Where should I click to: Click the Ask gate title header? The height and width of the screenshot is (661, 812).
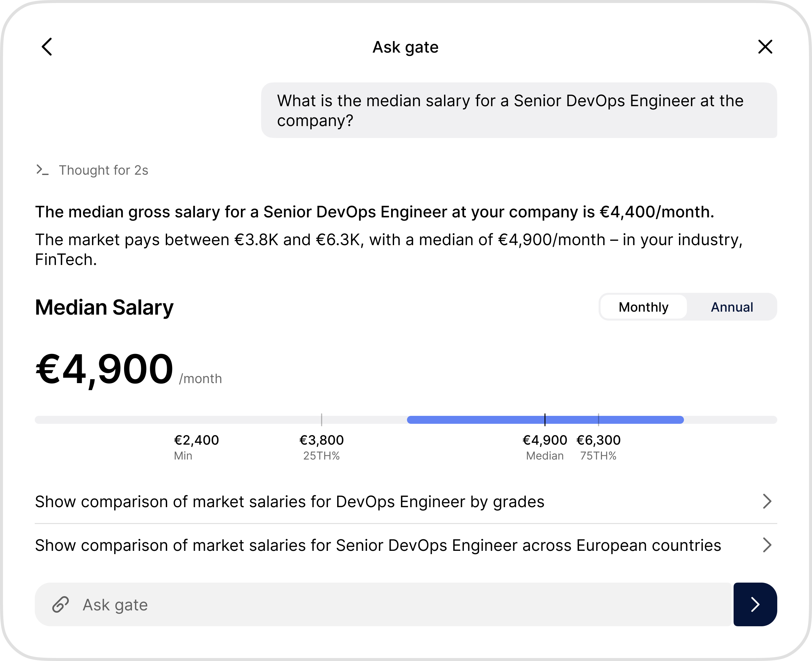pos(406,47)
